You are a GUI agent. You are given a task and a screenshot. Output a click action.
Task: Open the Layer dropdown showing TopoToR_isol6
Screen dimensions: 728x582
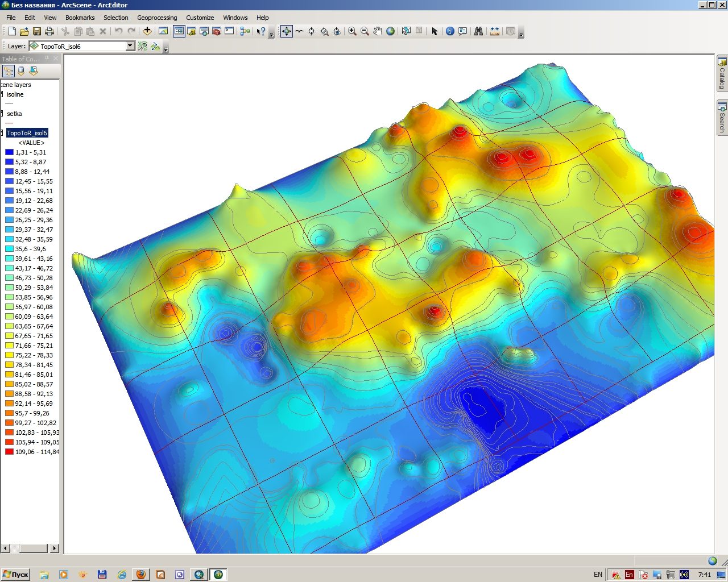(130, 46)
